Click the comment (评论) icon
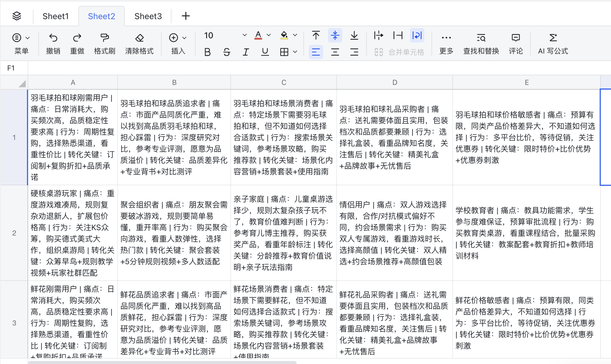Image resolution: width=611 pixels, height=364 pixels. 516,38
